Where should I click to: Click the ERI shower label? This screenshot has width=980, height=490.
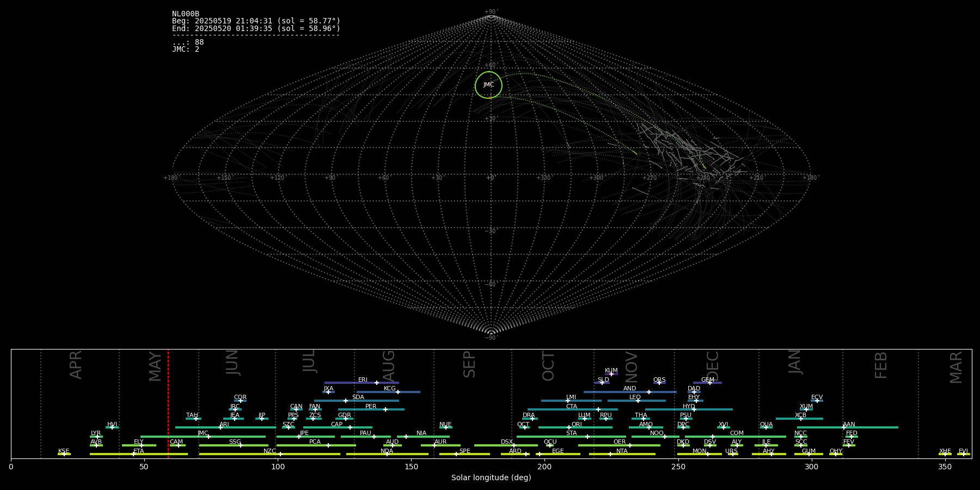[x=363, y=380]
